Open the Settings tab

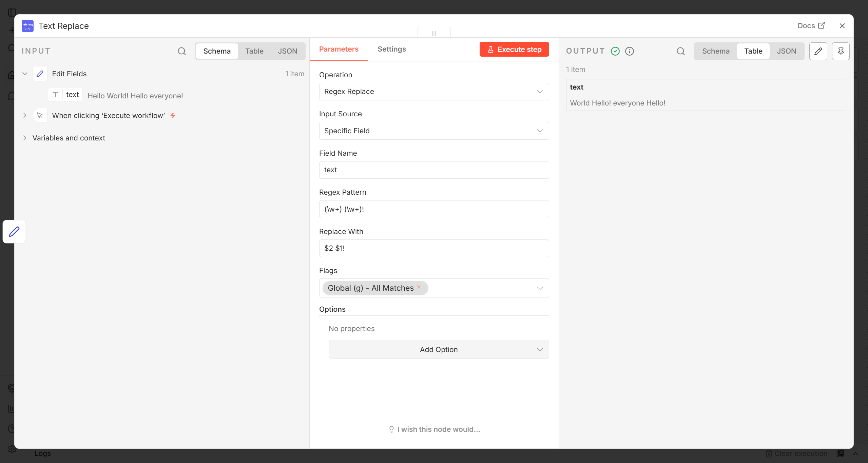tap(392, 50)
